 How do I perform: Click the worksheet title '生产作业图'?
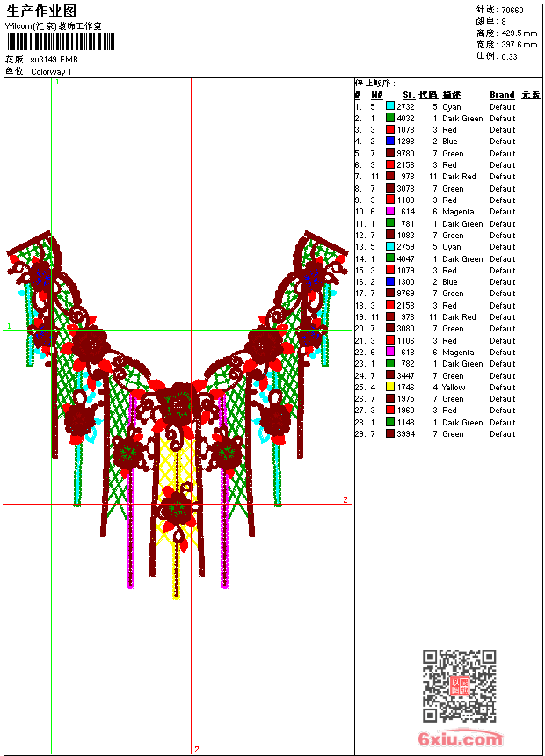pos(41,11)
